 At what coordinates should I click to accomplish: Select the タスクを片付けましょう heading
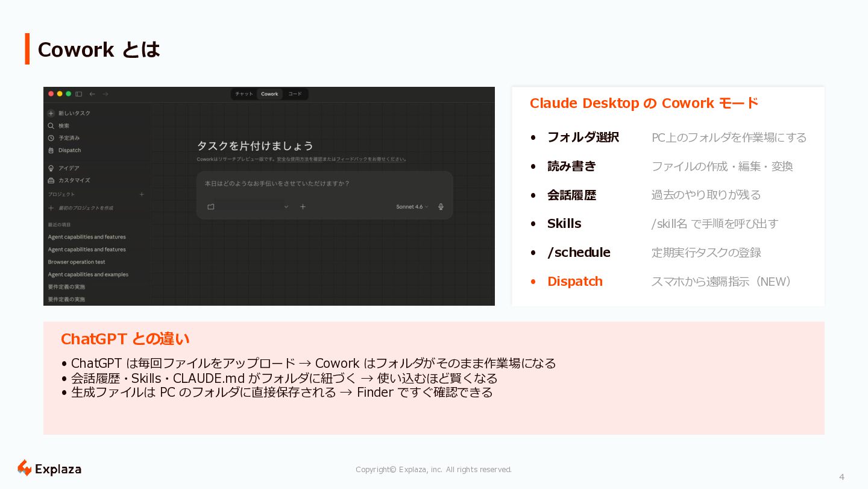click(255, 146)
